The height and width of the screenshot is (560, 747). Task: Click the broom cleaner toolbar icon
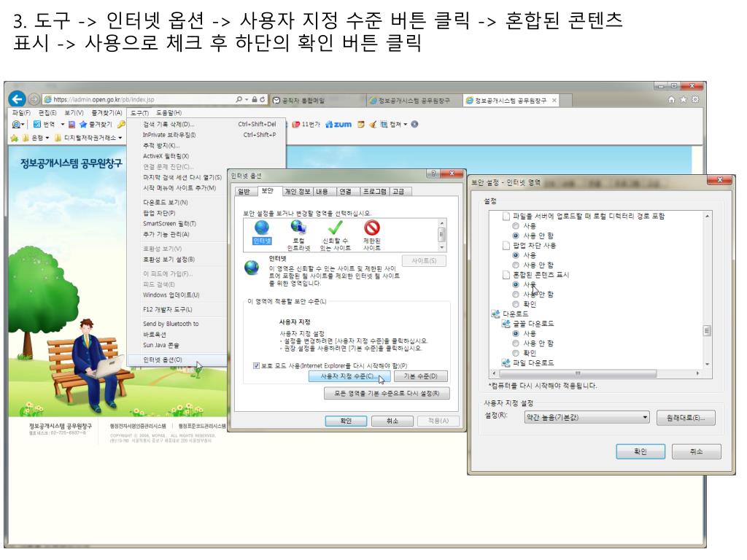[373, 124]
